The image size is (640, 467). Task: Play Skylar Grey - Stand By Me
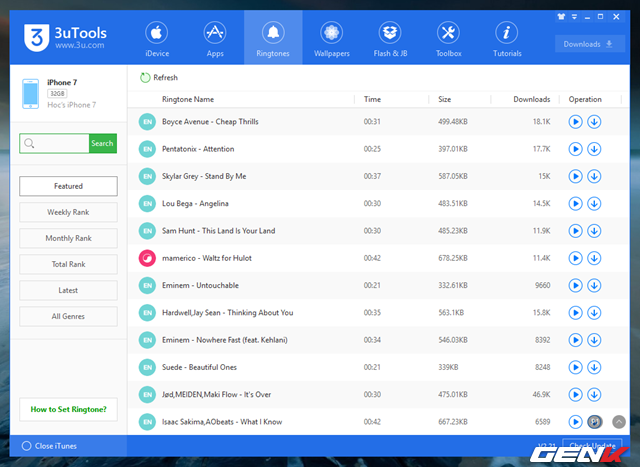coord(576,176)
